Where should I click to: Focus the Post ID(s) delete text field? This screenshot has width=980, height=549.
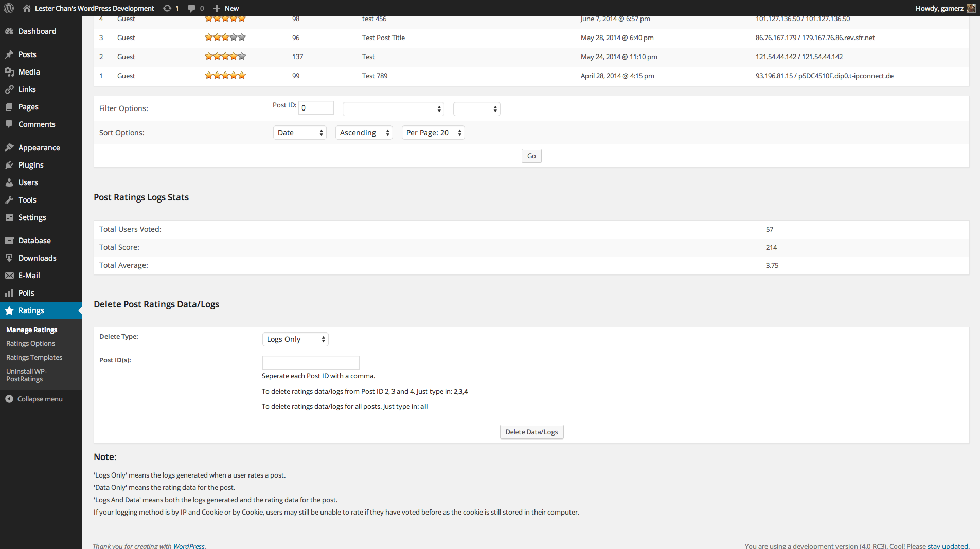311,362
